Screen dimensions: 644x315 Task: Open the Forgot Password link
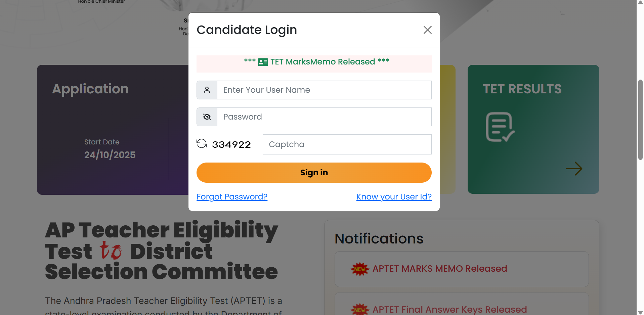pos(232,197)
